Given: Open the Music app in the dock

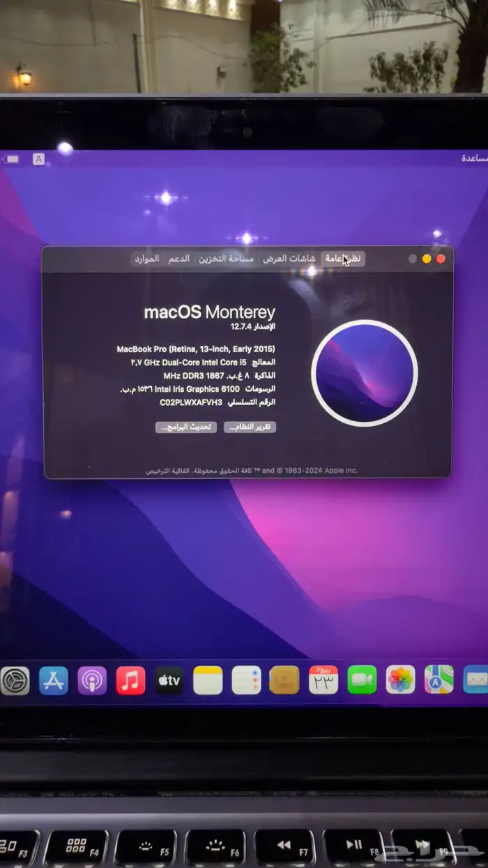Looking at the screenshot, I should coord(130,680).
